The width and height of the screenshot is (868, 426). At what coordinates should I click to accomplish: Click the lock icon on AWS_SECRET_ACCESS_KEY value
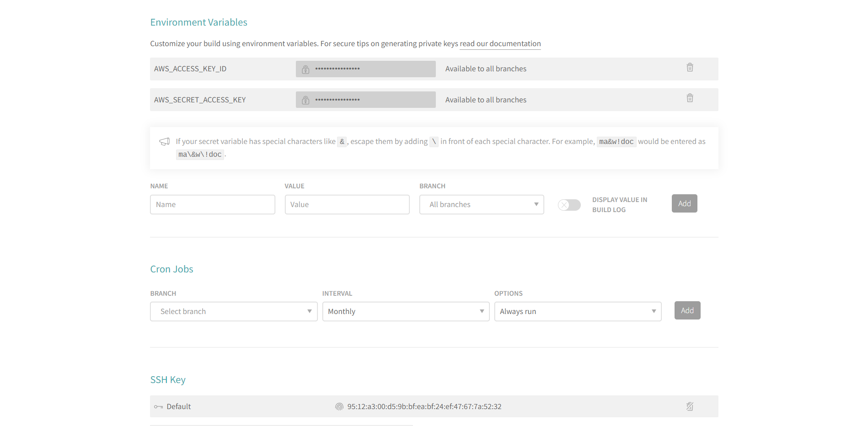pos(305,100)
